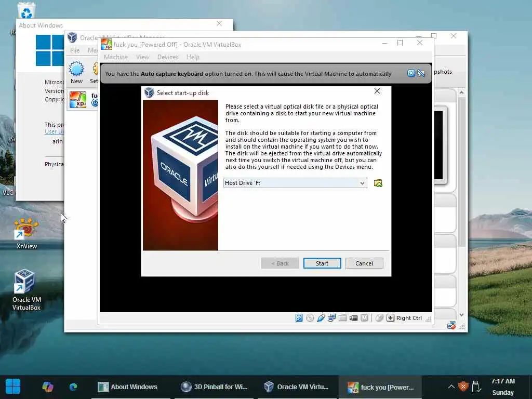Click the Right Ctrl host key label
The height and width of the screenshot is (399, 532).
pyautogui.click(x=409, y=318)
